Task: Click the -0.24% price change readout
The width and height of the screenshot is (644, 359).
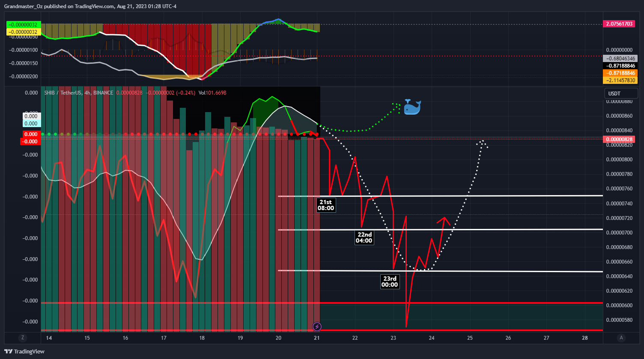Action: (x=186, y=93)
